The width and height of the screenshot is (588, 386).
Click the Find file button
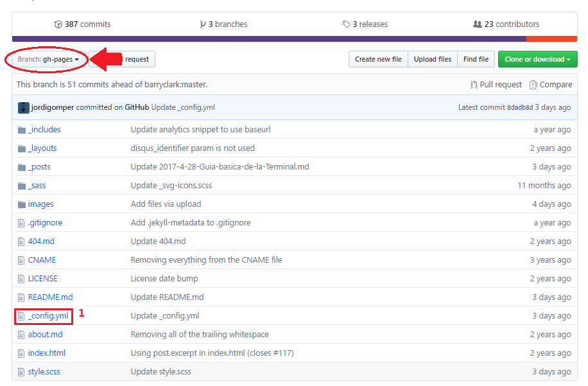point(476,59)
